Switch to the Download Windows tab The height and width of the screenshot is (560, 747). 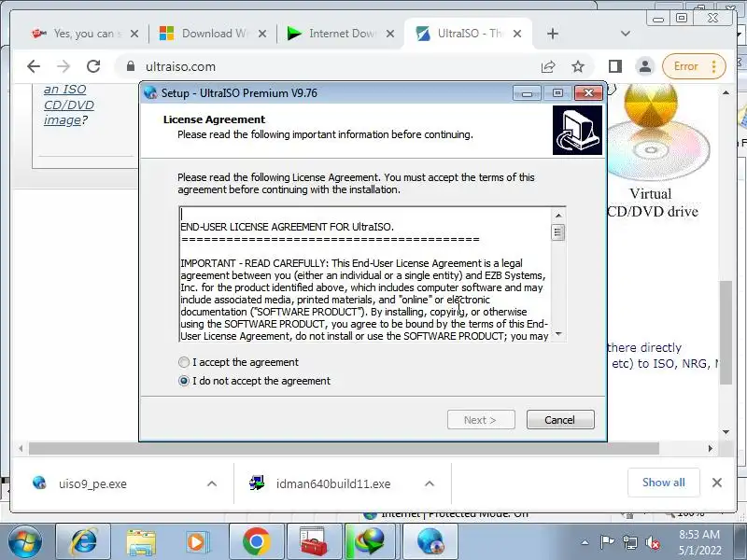pos(215,34)
